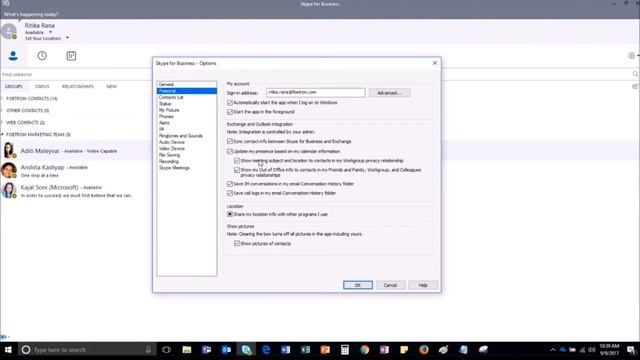Toggle Start the app in the foreground
Viewport: 640px width, 360px height.
[230, 112]
